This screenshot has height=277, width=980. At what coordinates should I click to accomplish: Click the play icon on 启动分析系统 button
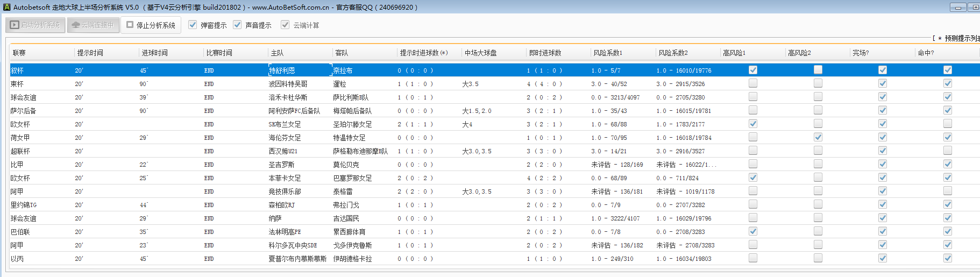[x=15, y=25]
